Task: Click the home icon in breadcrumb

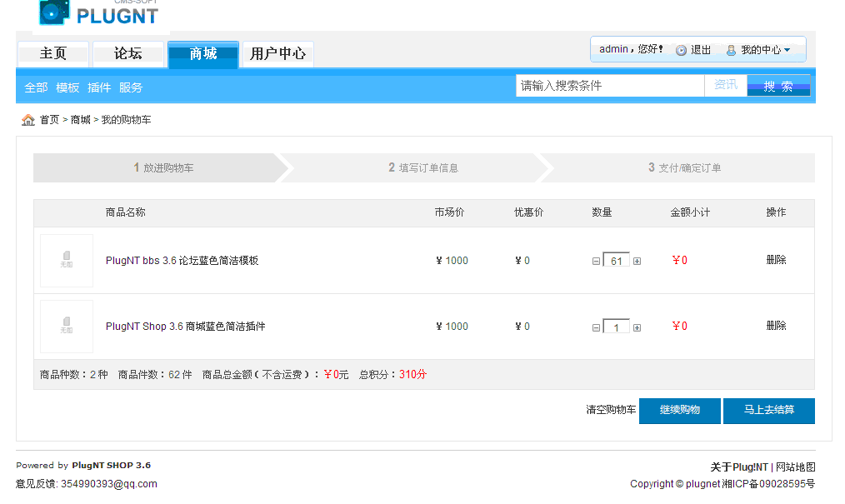Action: point(28,120)
